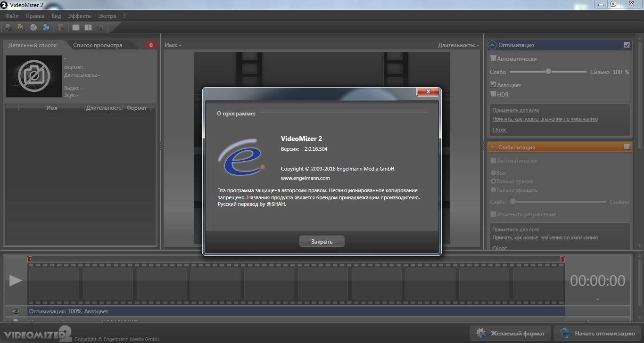The width and height of the screenshot is (644, 343).
Task: Play the video with the timeline play button
Action: click(16, 280)
